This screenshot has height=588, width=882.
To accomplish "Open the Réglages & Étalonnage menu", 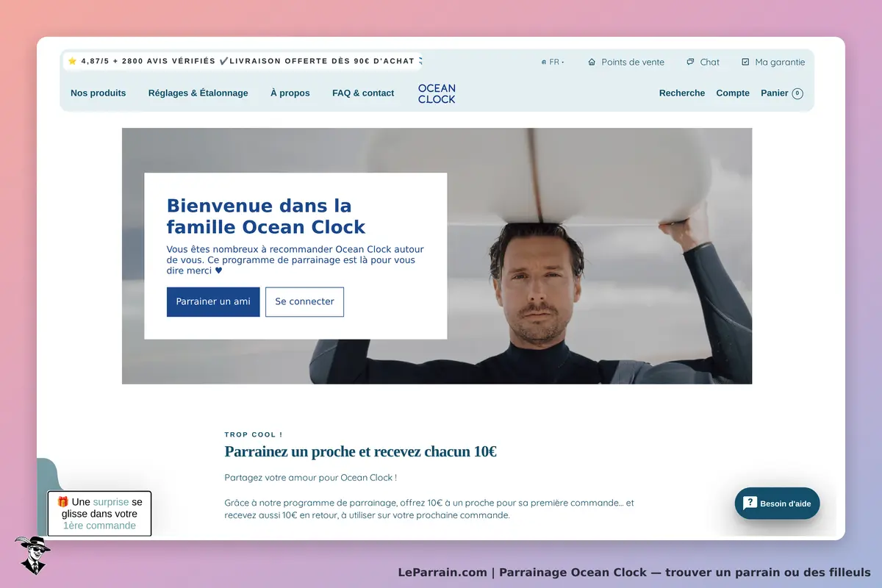I will pos(198,93).
